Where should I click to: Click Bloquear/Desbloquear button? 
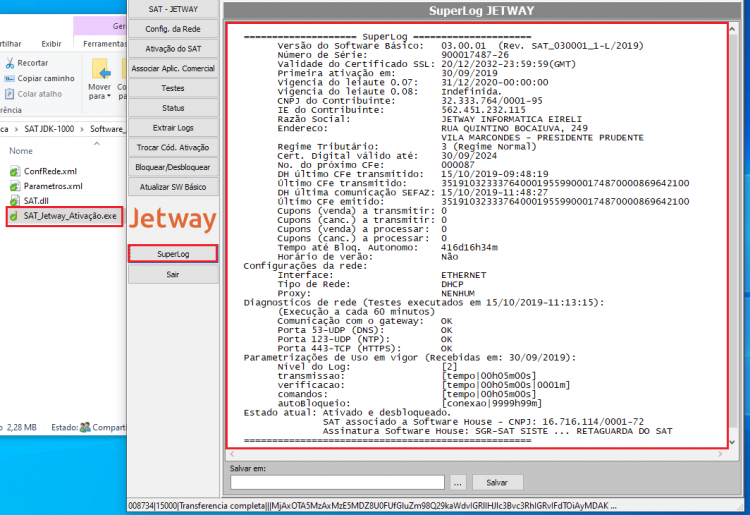click(173, 167)
